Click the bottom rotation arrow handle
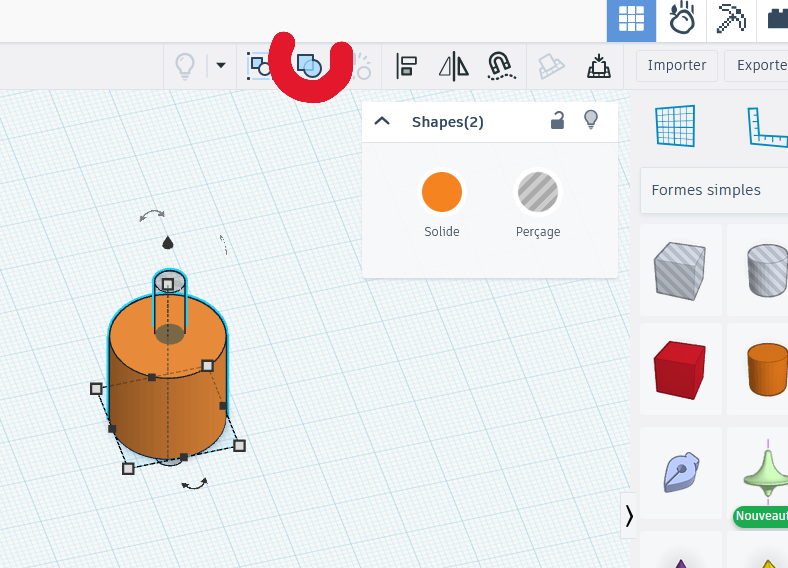Viewport: 788px width, 568px height. point(194,484)
